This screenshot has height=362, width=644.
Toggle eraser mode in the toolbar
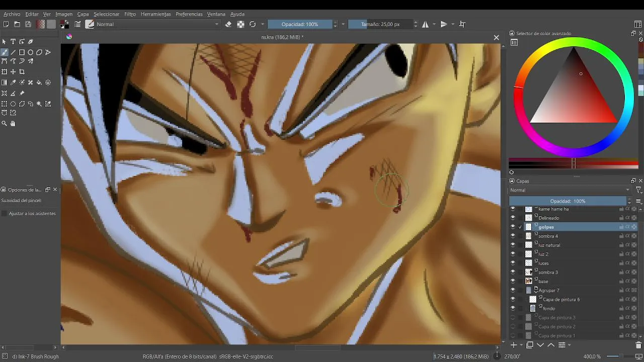click(228, 24)
